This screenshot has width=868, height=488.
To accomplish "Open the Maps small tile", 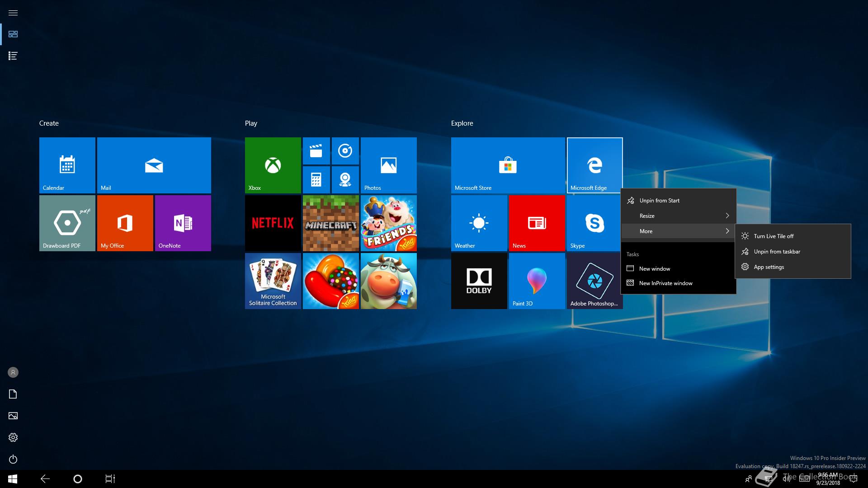I will pos(345,180).
